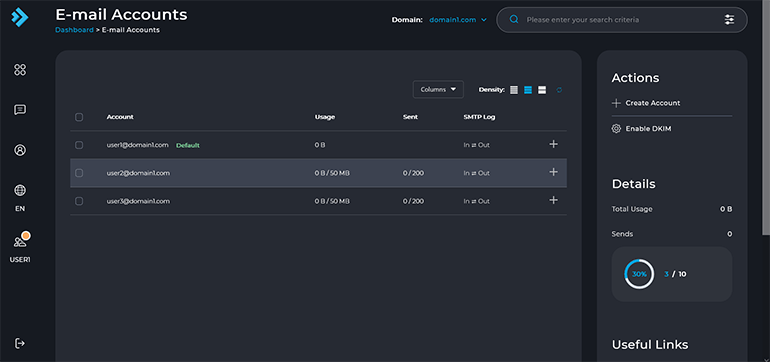Click the DirectAdmin logo icon
Viewport: 770px width, 362px height.
click(20, 17)
